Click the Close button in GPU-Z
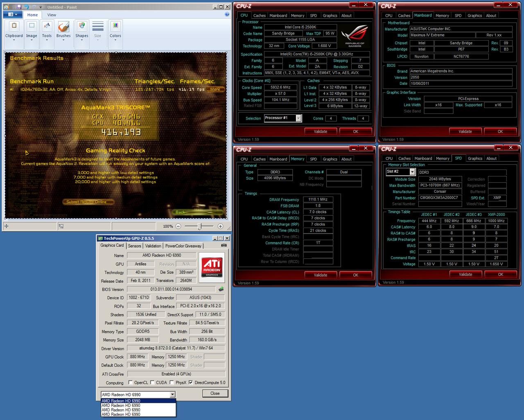The width and height of the screenshot is (524, 420). 215,393
